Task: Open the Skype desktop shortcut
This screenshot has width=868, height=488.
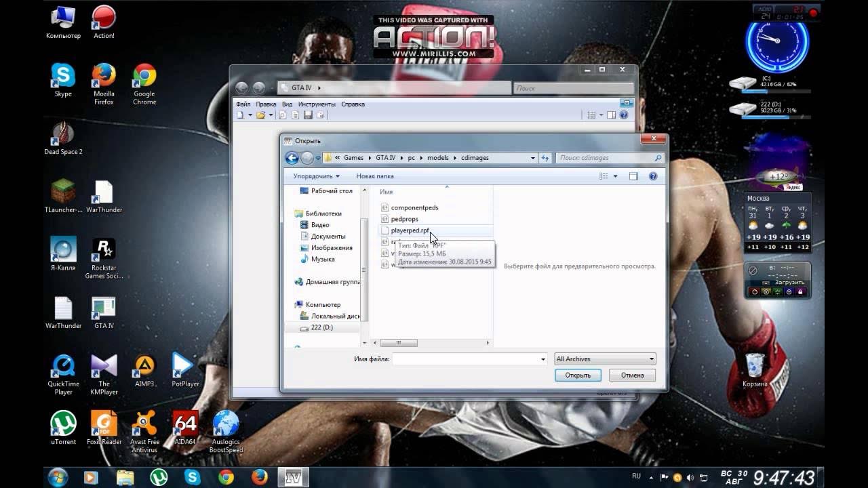Action: [x=63, y=80]
